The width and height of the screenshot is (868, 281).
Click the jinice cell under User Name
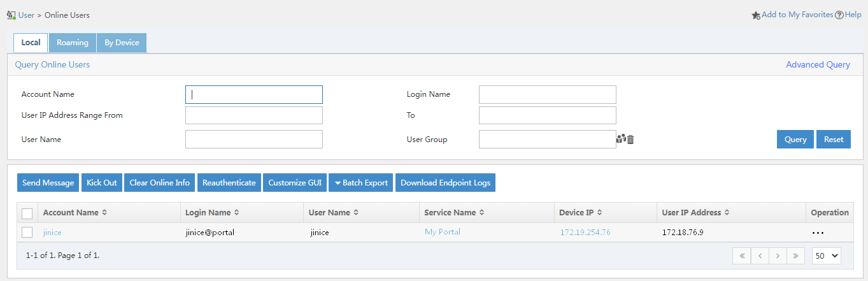click(320, 233)
